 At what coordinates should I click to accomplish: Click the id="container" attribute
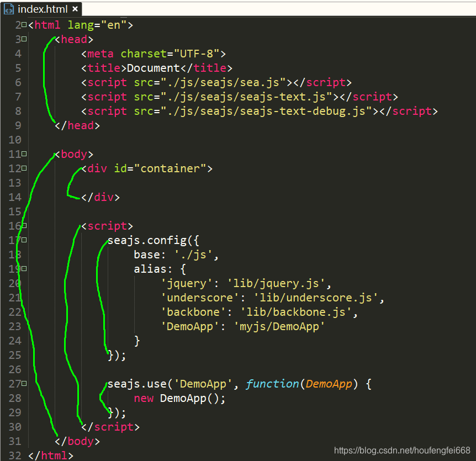[160, 168]
